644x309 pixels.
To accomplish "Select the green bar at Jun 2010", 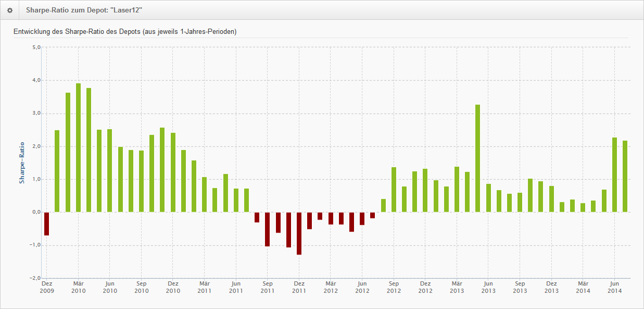I will point(109,170).
